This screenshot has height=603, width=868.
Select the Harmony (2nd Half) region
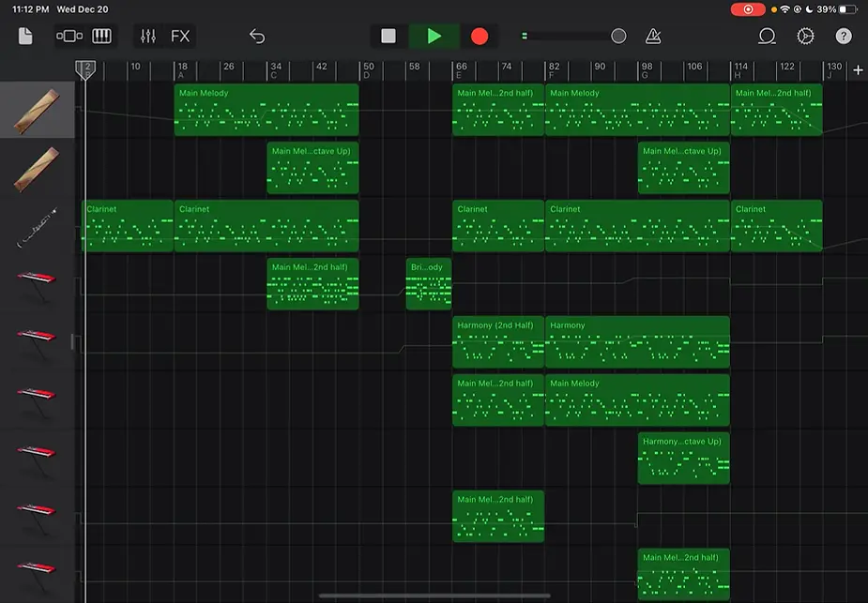pos(498,342)
